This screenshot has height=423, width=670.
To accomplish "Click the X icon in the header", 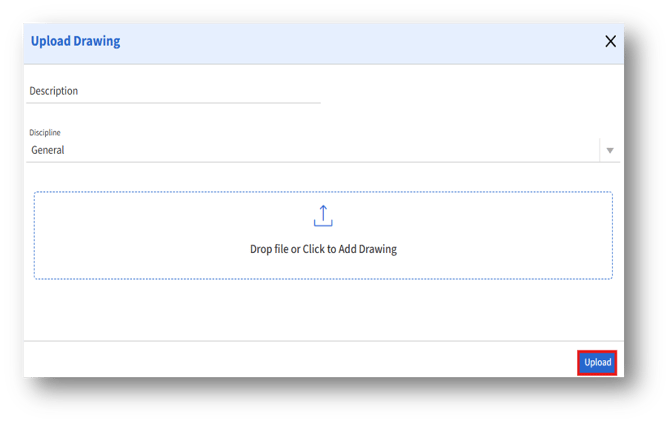I will 610,42.
